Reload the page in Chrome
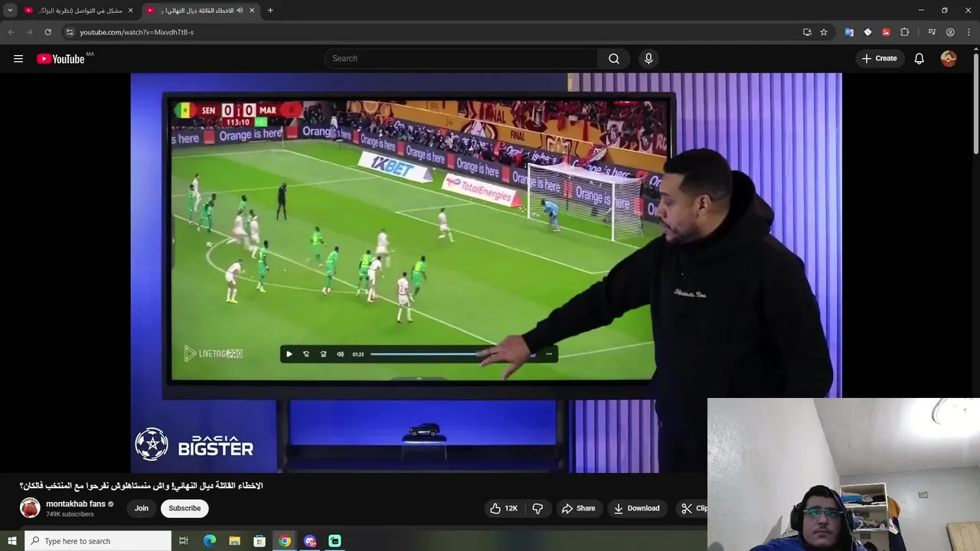Image resolution: width=980 pixels, height=551 pixels. 47,32
